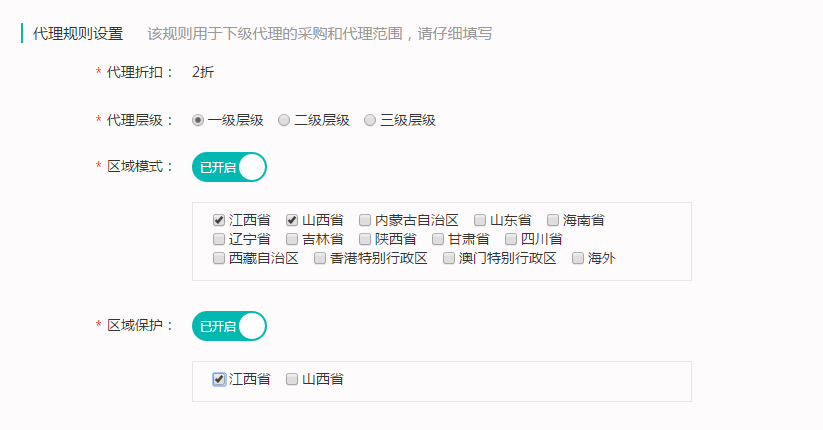Image resolution: width=823 pixels, height=430 pixels.
Task: Uncheck 江西省 in region mode list
Action: (x=219, y=219)
